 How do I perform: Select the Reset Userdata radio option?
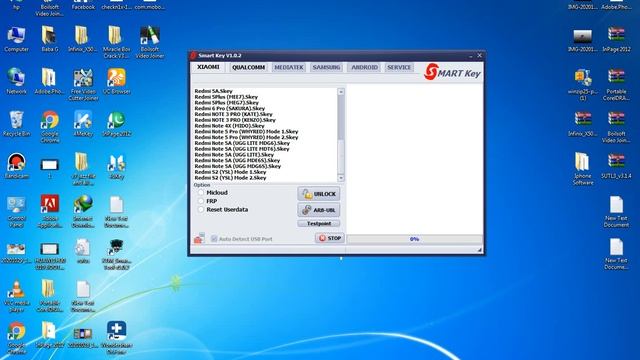(201, 209)
